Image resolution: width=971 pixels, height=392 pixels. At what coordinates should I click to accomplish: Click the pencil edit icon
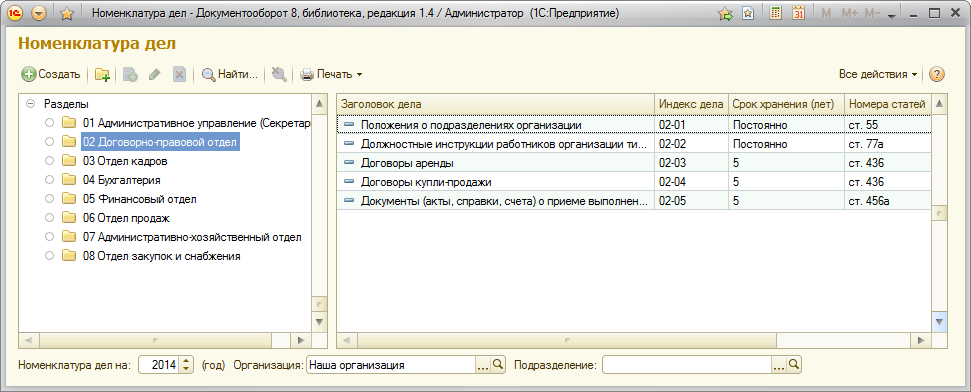tap(155, 75)
